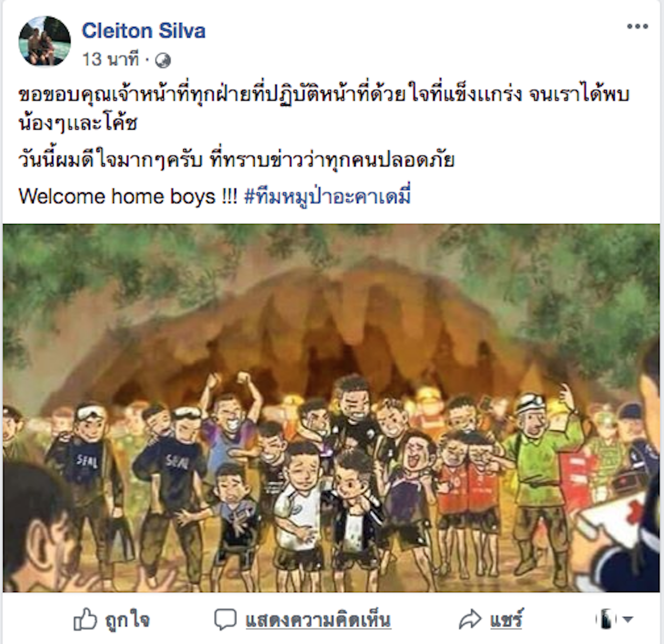Click the speech bubble comment icon
The height and width of the screenshot is (644, 664).
(x=225, y=620)
